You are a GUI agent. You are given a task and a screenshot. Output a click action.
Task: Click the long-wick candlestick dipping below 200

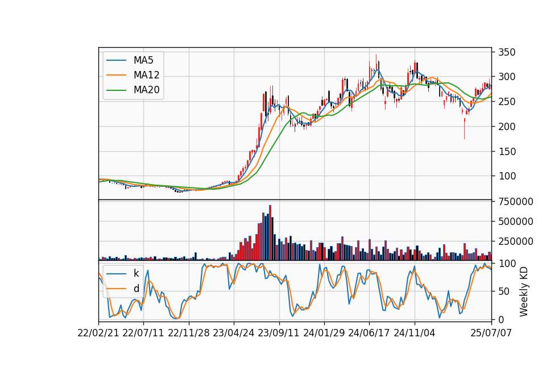click(x=464, y=129)
